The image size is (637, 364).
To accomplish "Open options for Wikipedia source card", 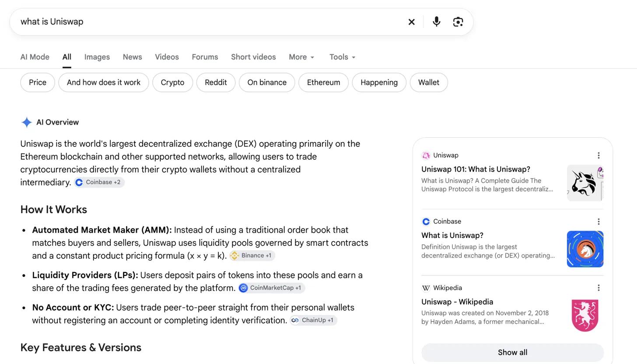I will [598, 288].
